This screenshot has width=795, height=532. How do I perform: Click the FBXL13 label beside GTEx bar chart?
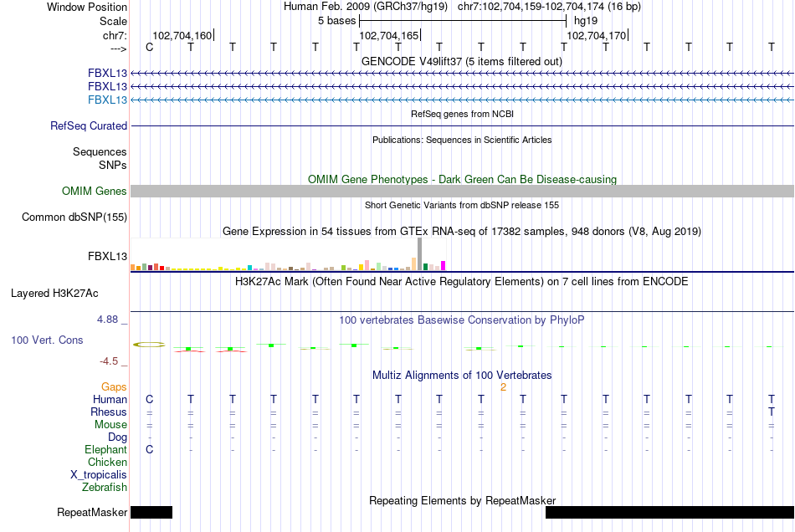pos(107,256)
